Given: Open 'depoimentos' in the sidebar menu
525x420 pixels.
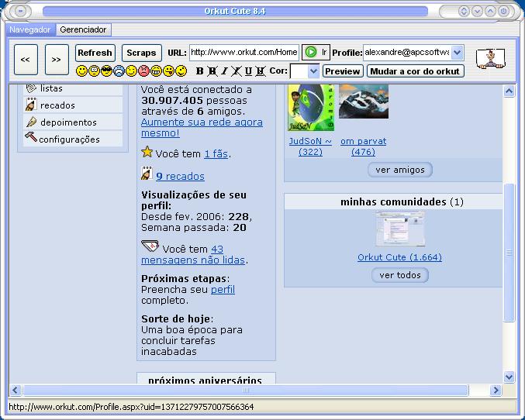Looking at the screenshot, I should 68,122.
